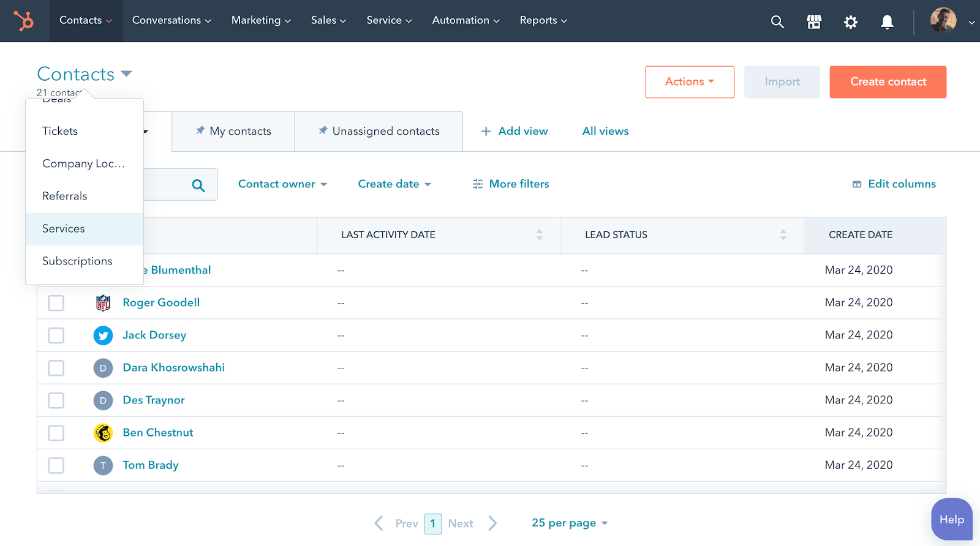Open the Contacts nav menu
980x546 pixels.
(86, 20)
